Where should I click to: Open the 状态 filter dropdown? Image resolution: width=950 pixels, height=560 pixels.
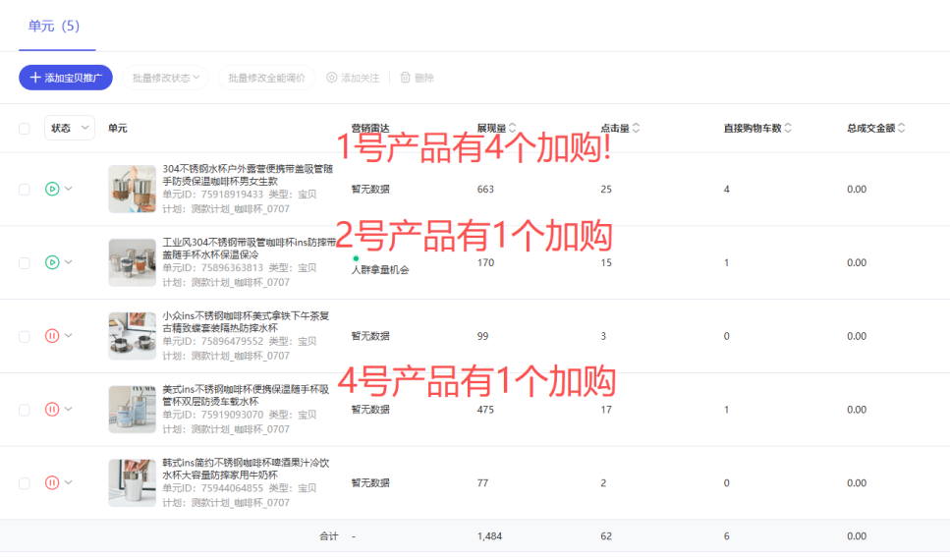(x=69, y=128)
